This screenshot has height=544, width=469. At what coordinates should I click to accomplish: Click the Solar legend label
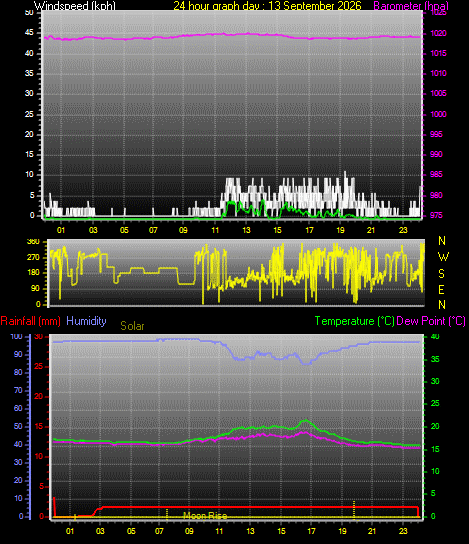[x=132, y=326]
